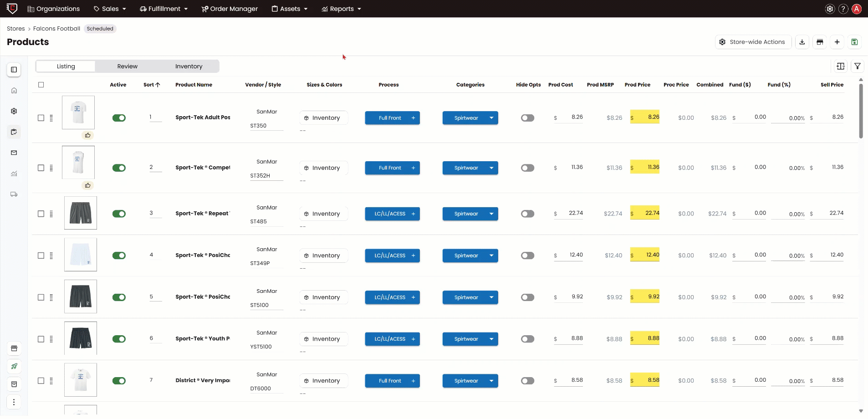Viewport: 868px width, 419px height.
Task: Click the storefront icon beside download
Action: point(820,42)
